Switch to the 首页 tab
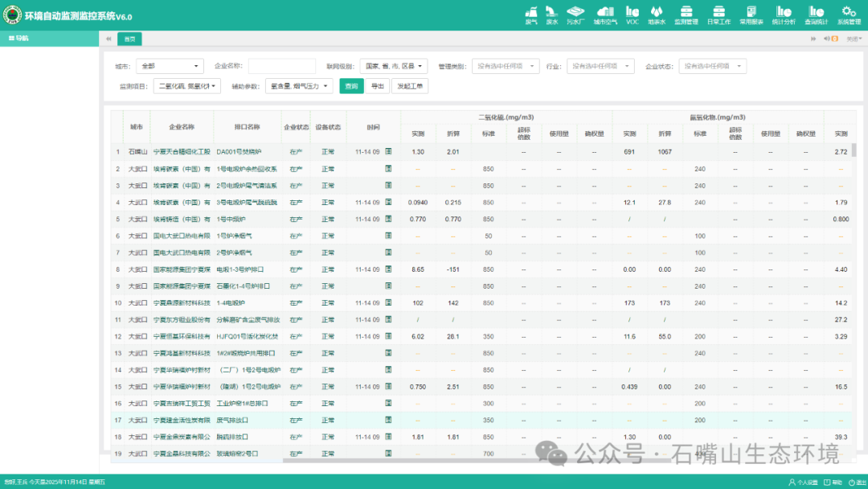This screenshot has width=868, height=489. click(129, 39)
